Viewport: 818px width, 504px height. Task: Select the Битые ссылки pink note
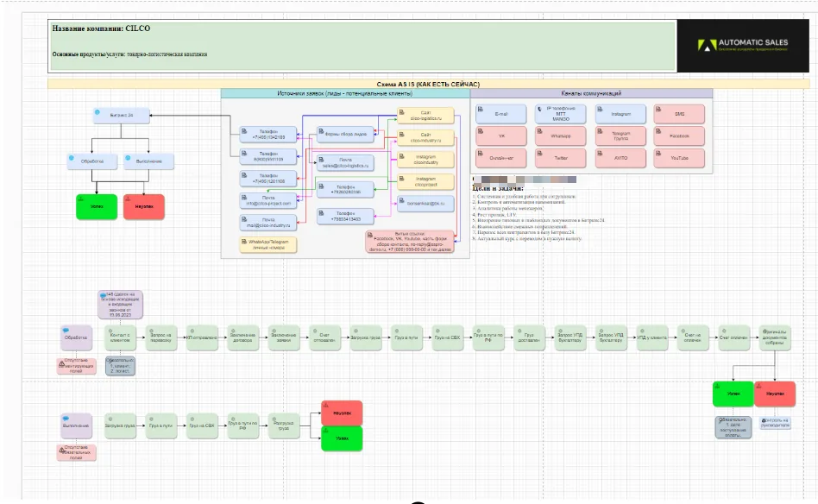pyautogui.click(x=410, y=242)
